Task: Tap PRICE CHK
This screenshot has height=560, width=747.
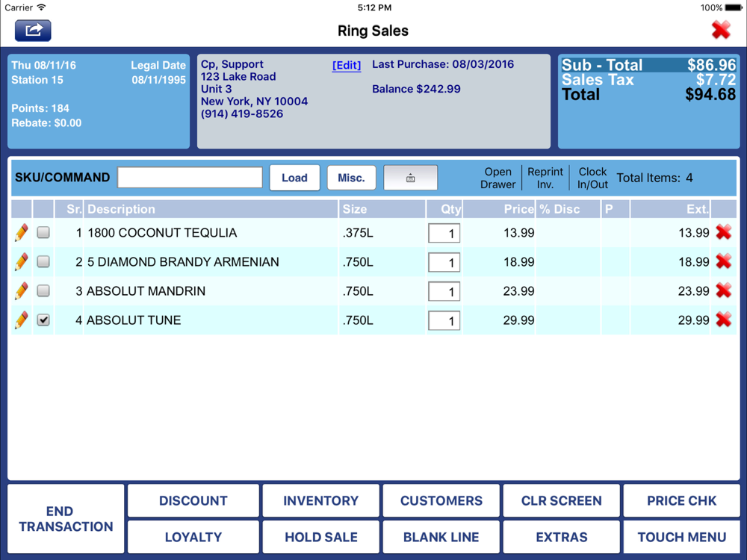Action: point(682,500)
